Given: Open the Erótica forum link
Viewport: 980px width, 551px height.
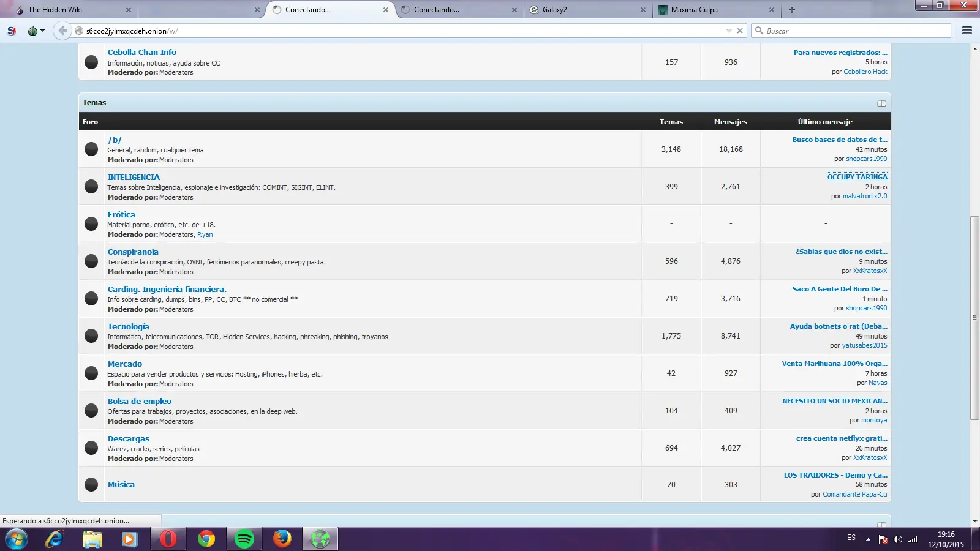Looking at the screenshot, I should tap(121, 214).
